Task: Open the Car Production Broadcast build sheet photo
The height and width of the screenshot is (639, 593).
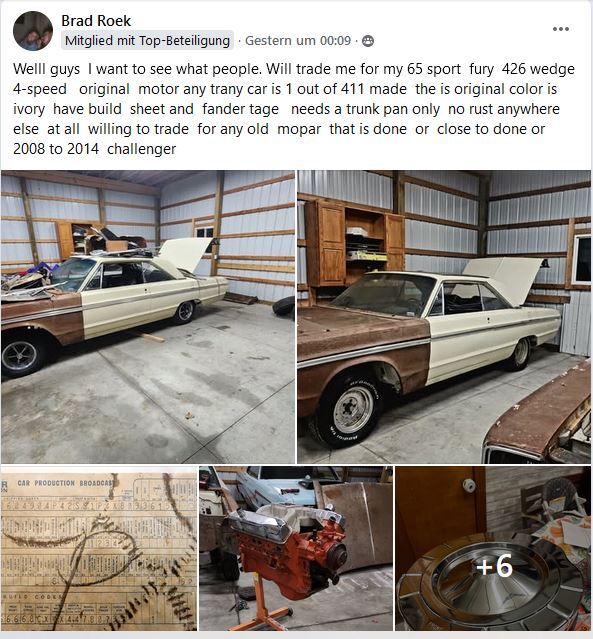Action: (x=99, y=549)
